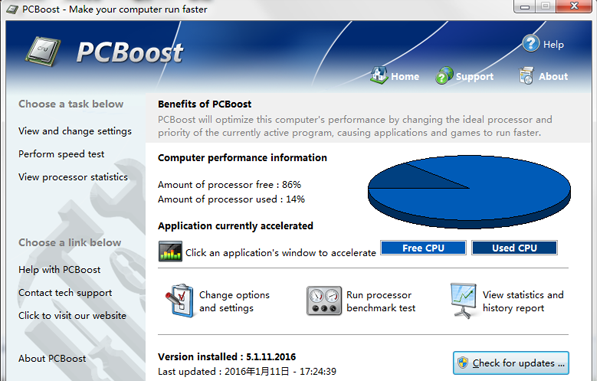Screen dimensions: 597x381
Task: Click the 'Choose a link below' heading
Action: 70,242
